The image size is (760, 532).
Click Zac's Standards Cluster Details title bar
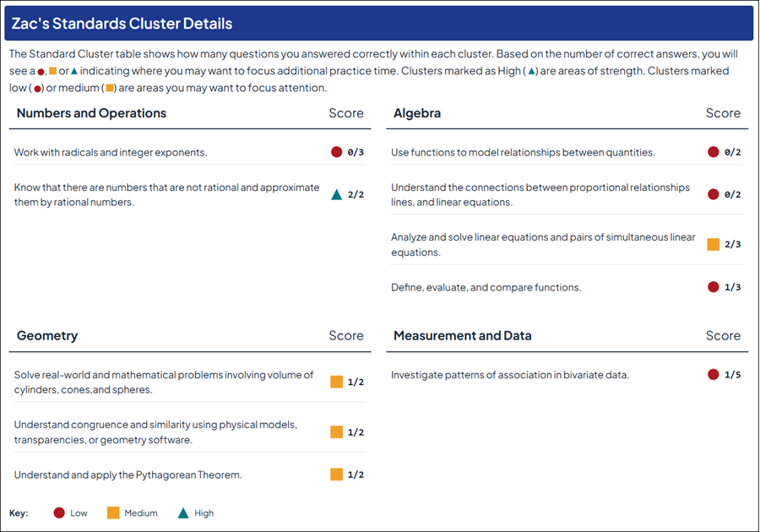pyautogui.click(x=378, y=24)
